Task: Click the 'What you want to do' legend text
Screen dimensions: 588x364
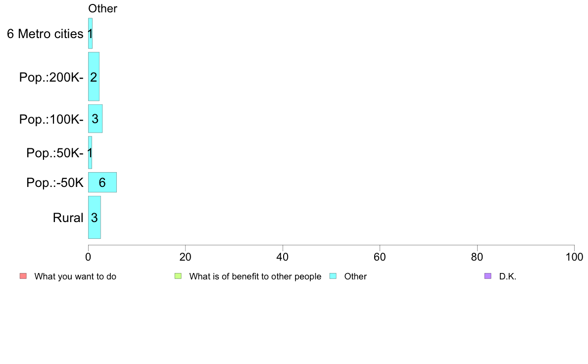Action: (x=75, y=276)
